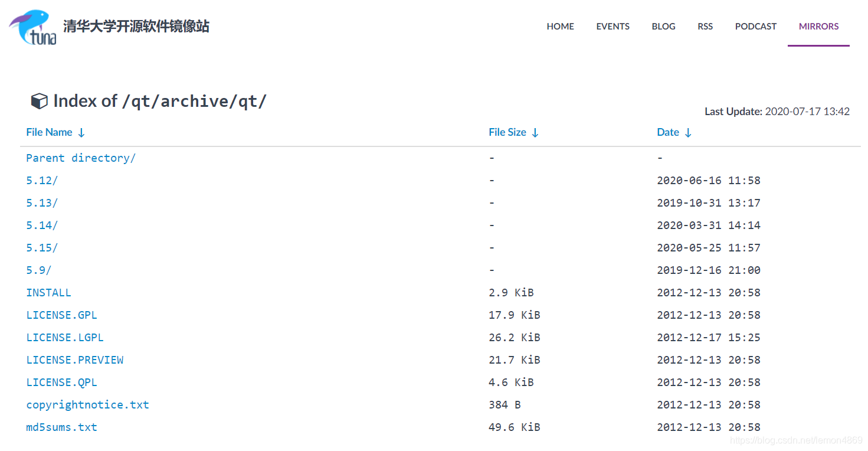Screen dimensions: 868x451
Task: Click the Date column header
Action: pos(668,132)
